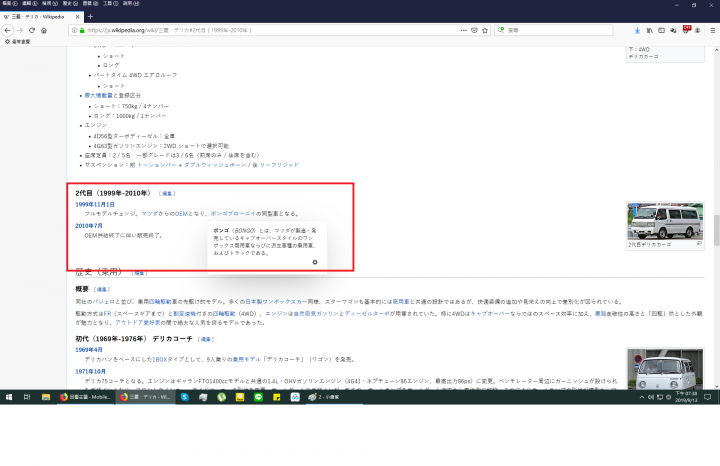
Task: Open LINE from the taskbar
Action: (259, 397)
